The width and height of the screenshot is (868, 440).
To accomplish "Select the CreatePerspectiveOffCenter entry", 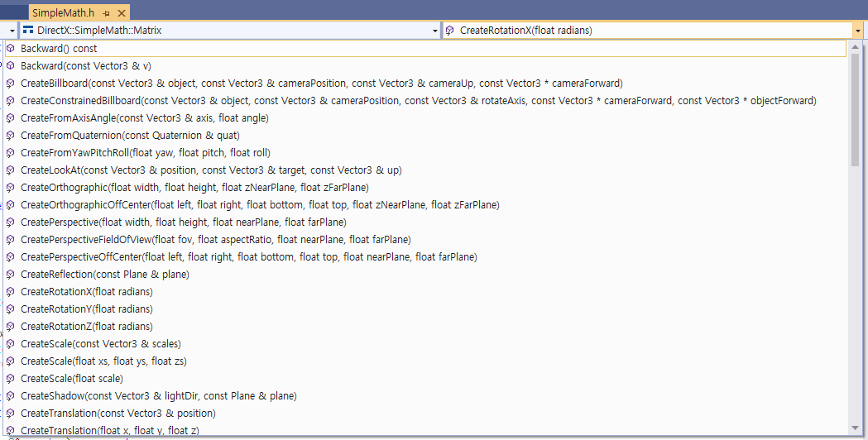I will (x=425, y=257).
